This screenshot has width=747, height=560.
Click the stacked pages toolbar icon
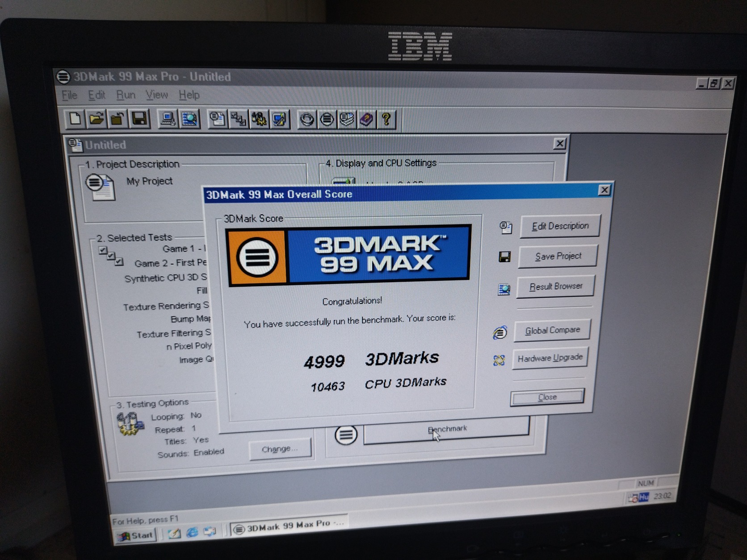point(347,119)
